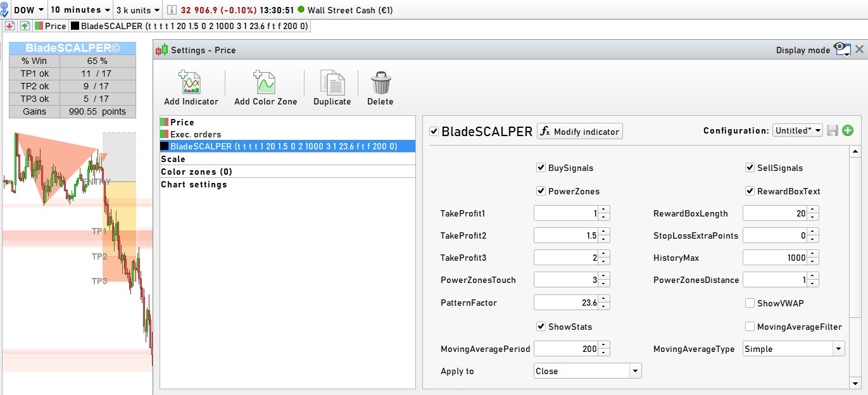Image resolution: width=868 pixels, height=395 pixels.
Task: Click the TP1 ok value 11 / 17
Action: click(x=97, y=73)
